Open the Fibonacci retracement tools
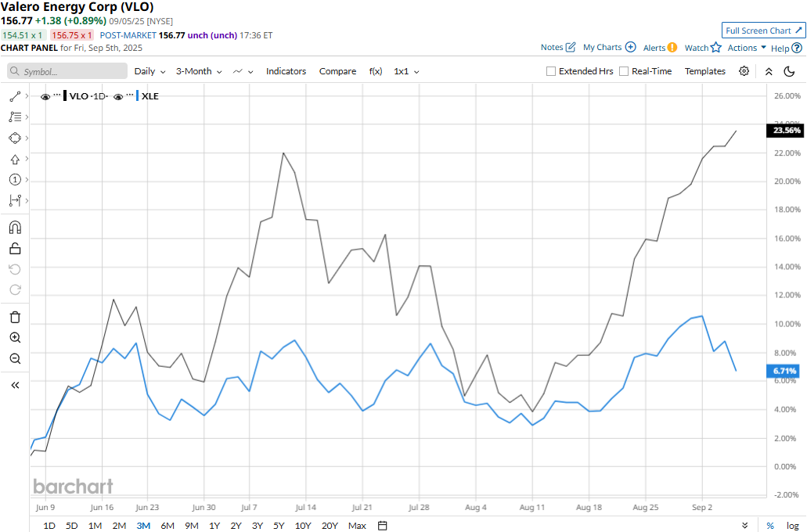The width and height of the screenshot is (807, 532). [15, 117]
